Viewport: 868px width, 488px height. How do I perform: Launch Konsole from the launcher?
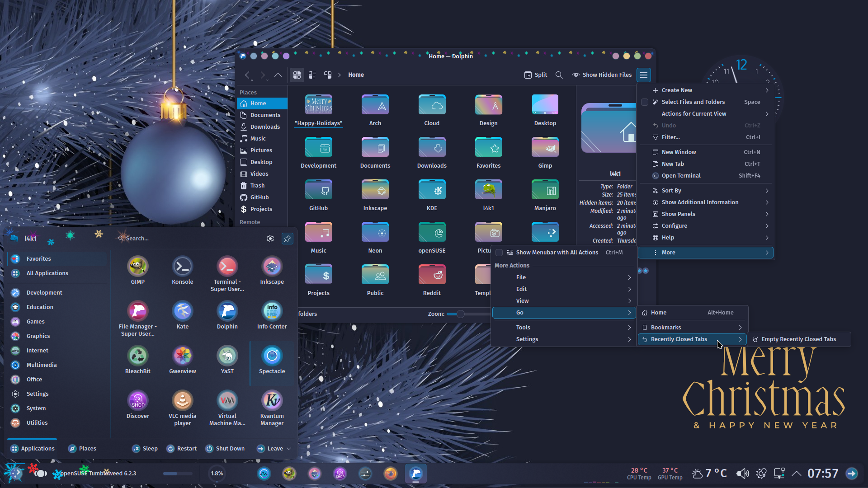pyautogui.click(x=183, y=270)
